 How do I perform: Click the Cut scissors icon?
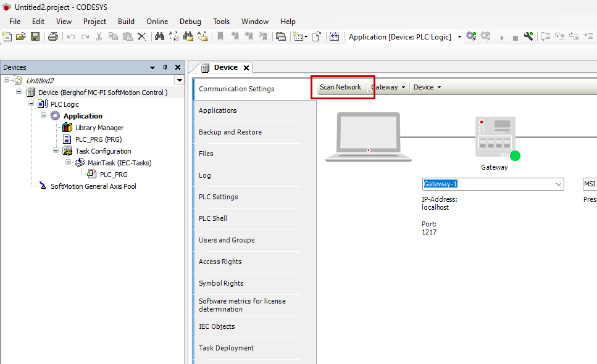99,36
